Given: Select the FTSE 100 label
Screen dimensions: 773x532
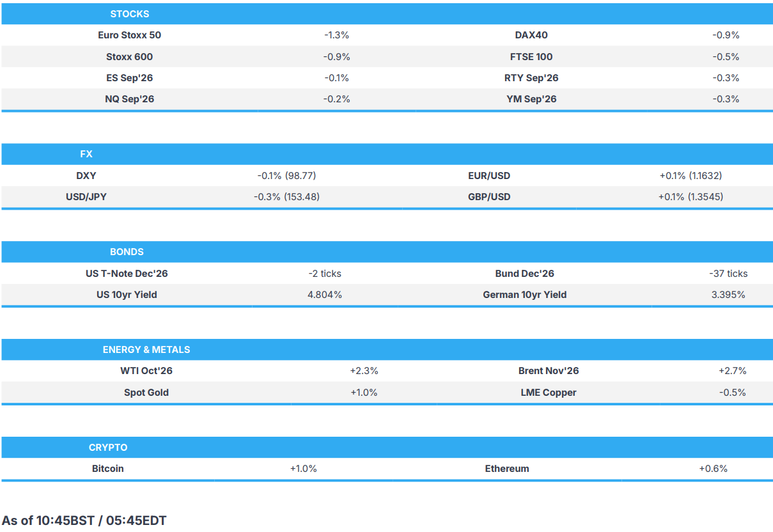Looking at the screenshot, I should (531, 56).
